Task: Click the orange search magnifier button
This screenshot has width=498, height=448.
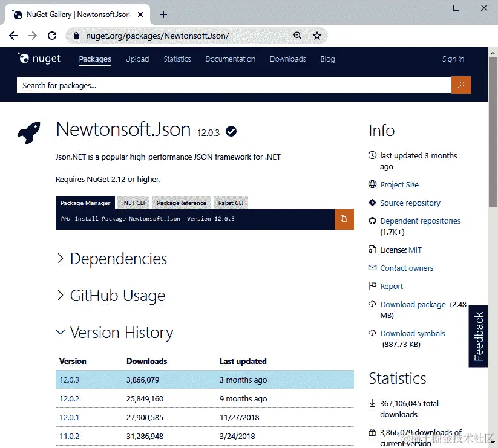Action: [x=460, y=85]
